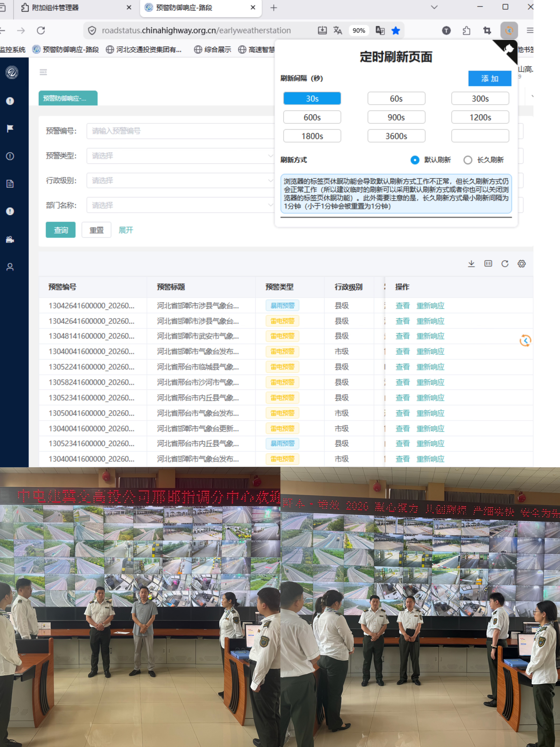Select the 默认刷新 radio option
Viewport: 560px width, 747px height.
(x=415, y=160)
